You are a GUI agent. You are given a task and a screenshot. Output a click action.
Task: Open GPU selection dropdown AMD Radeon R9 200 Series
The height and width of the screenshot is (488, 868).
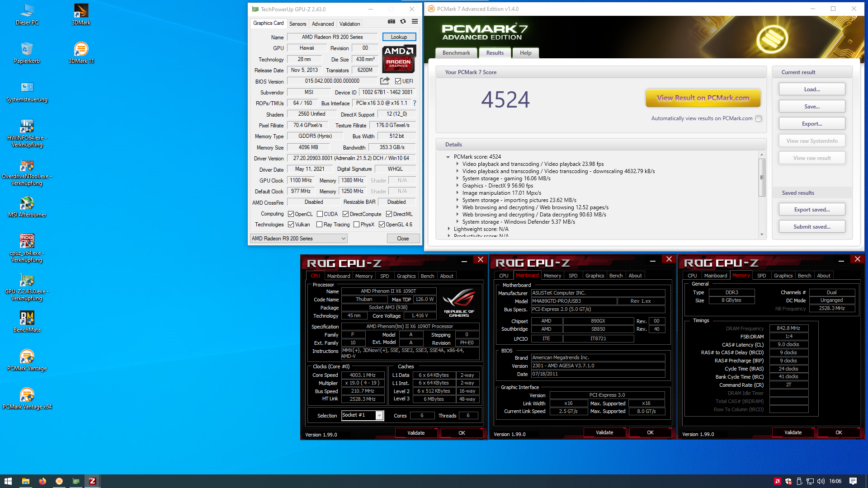(x=299, y=239)
